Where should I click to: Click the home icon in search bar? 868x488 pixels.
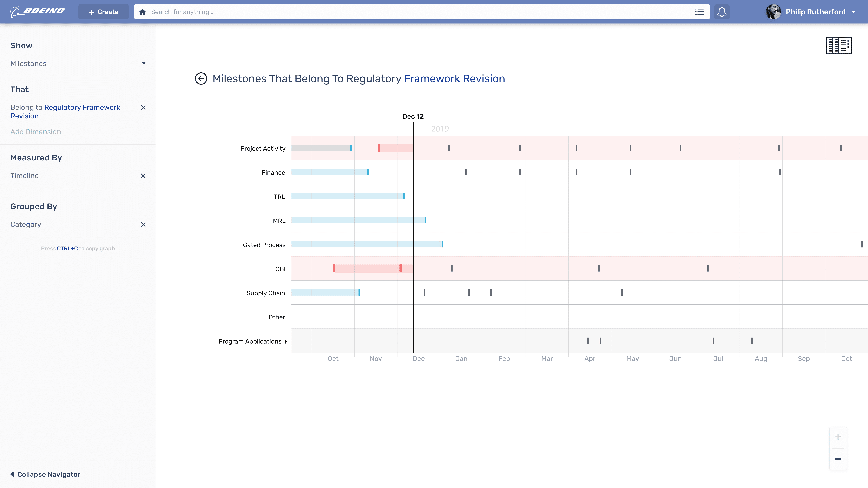tap(143, 12)
